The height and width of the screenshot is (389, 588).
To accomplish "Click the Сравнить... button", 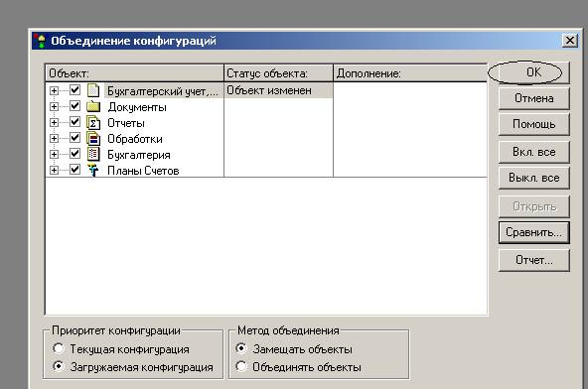I will (533, 232).
